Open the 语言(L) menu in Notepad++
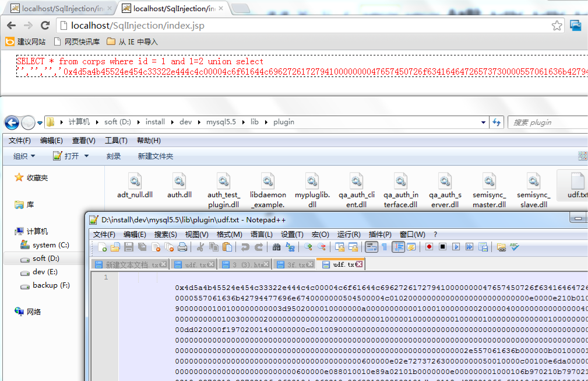The image size is (588, 381). (261, 235)
